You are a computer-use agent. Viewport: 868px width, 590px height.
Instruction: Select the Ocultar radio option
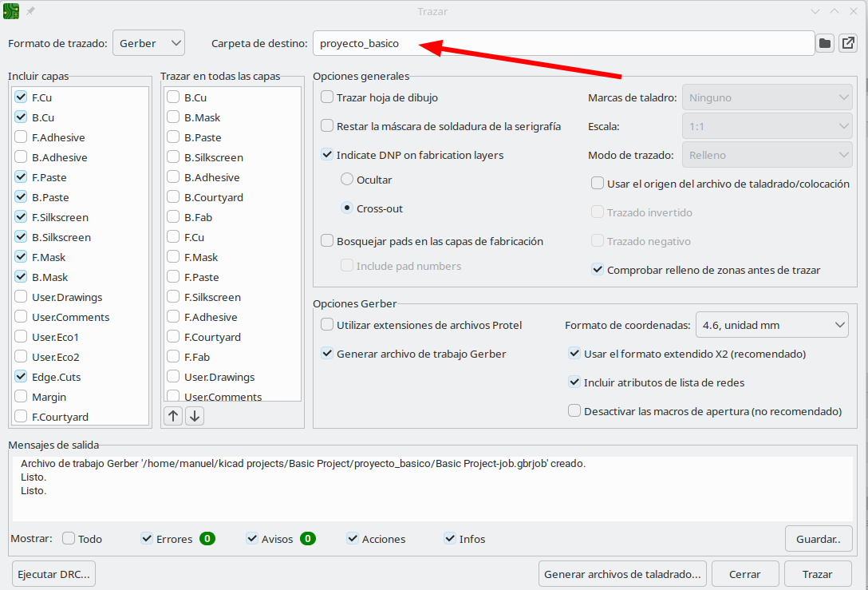tap(347, 180)
